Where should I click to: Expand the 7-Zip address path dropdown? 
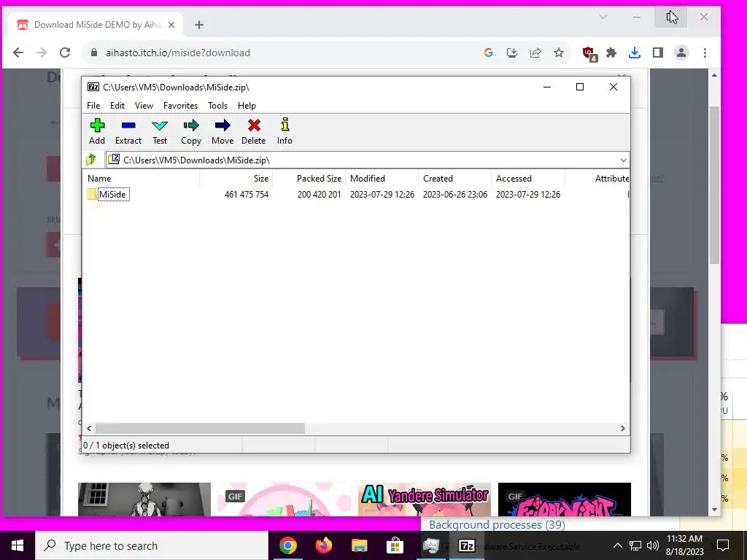tap(623, 160)
